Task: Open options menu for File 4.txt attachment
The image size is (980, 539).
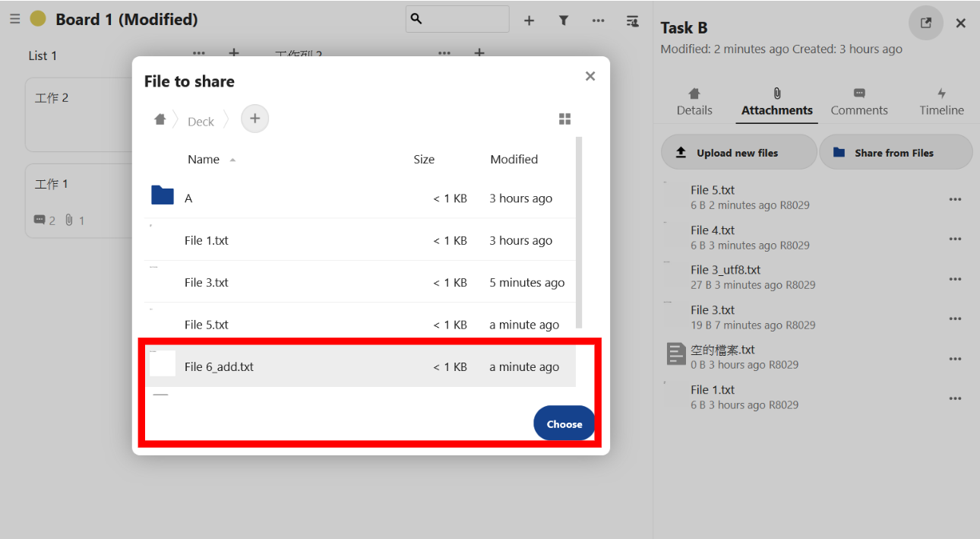Action: [x=955, y=239]
